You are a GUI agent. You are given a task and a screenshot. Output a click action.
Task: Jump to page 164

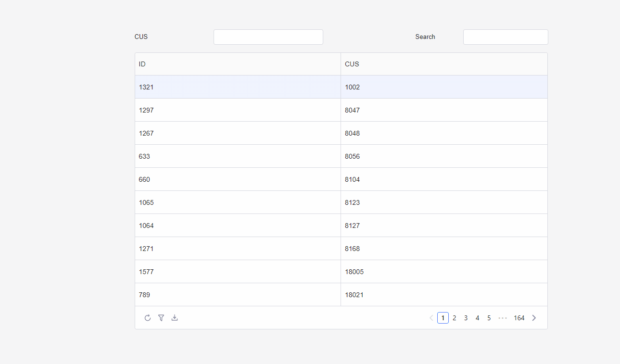point(519,318)
